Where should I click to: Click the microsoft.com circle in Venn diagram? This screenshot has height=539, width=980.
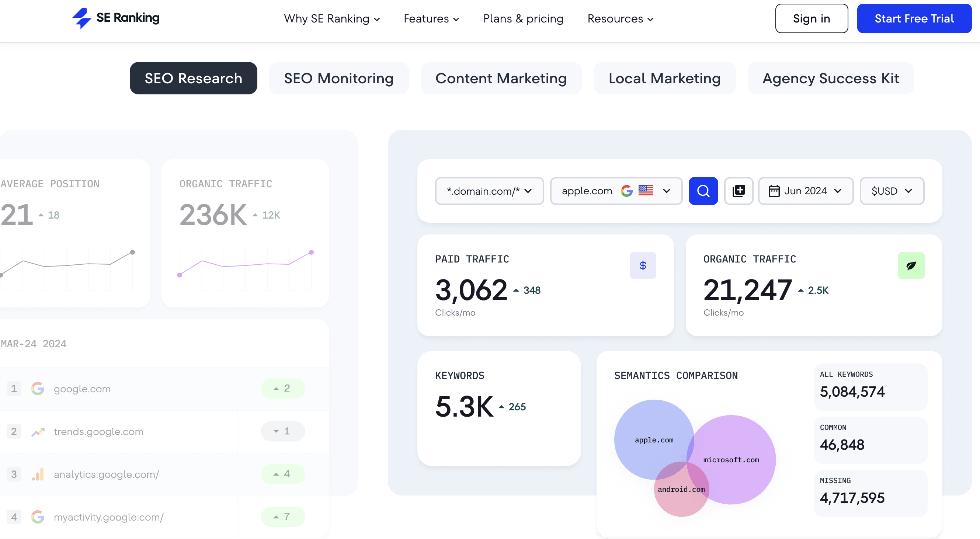pos(731,459)
